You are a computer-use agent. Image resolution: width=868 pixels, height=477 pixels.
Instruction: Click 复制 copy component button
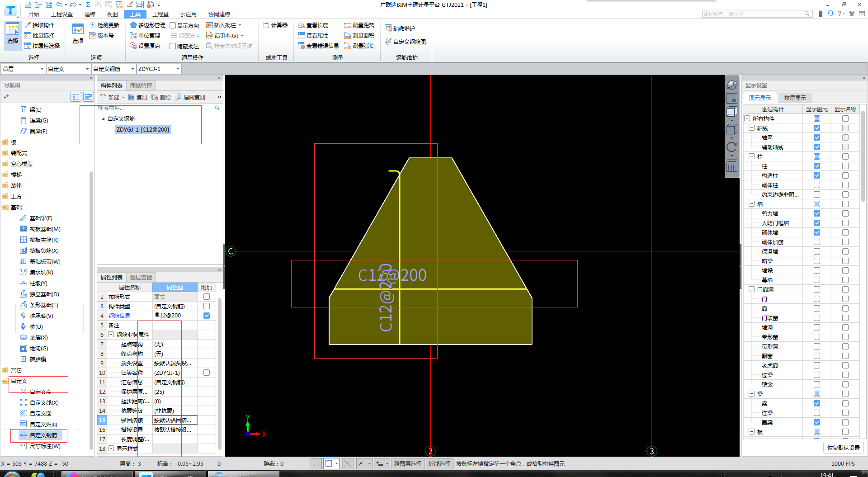138,97
